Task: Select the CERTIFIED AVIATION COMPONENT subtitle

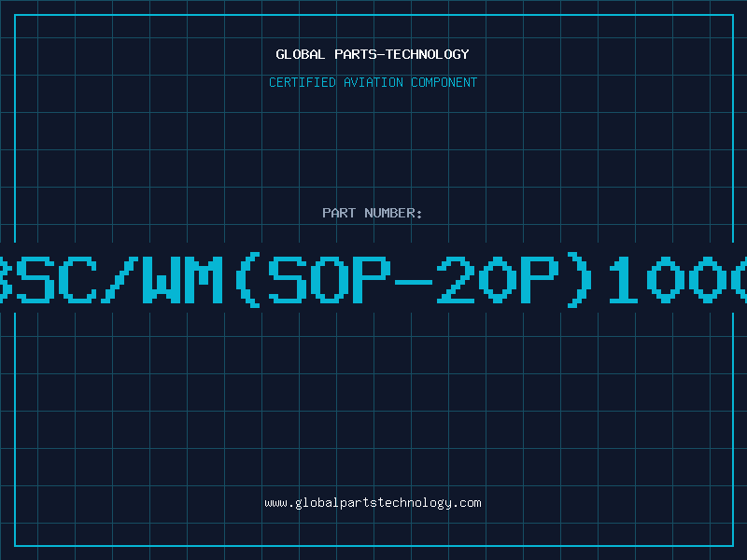Action: [x=373, y=82]
